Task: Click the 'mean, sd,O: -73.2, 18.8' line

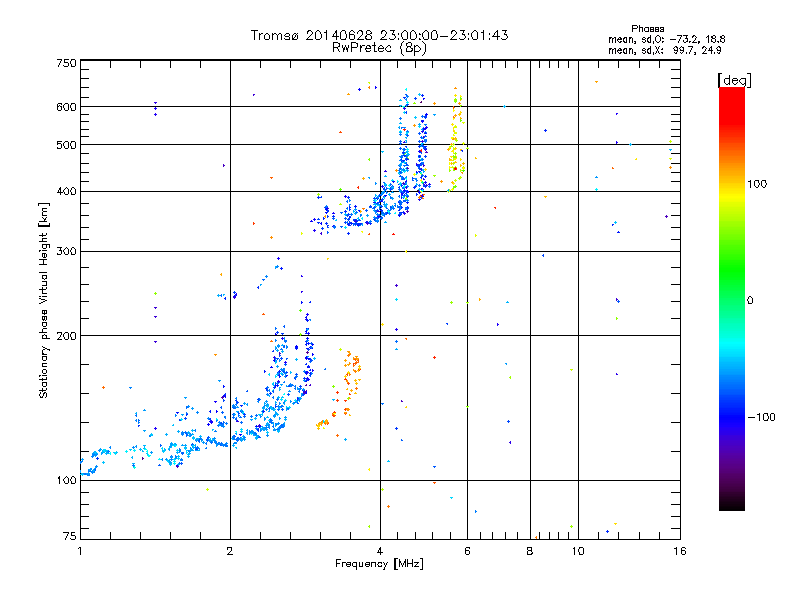Action: click(x=666, y=39)
